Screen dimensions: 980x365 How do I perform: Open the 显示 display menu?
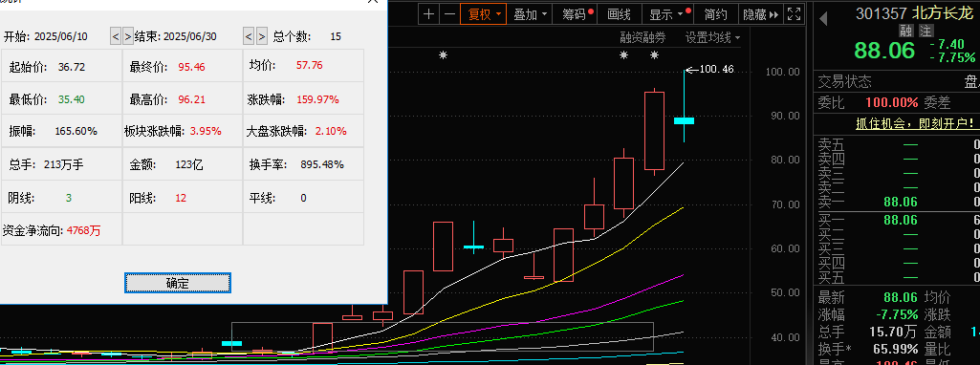coord(668,13)
